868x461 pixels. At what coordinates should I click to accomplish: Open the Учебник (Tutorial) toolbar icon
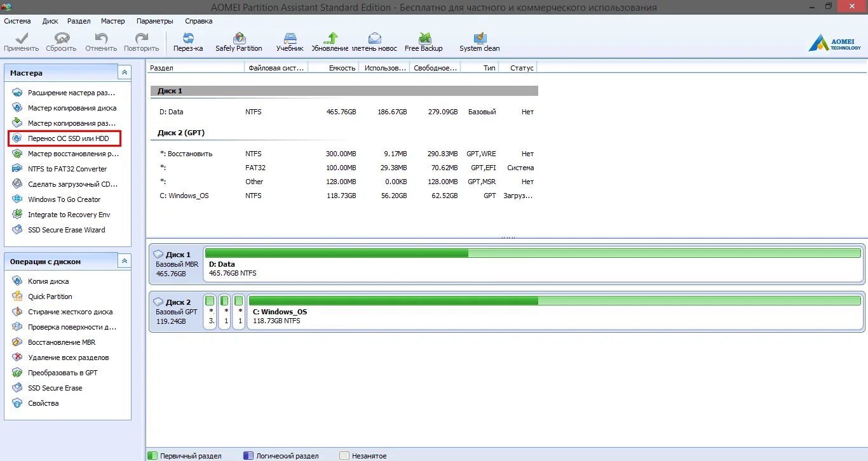click(x=290, y=42)
